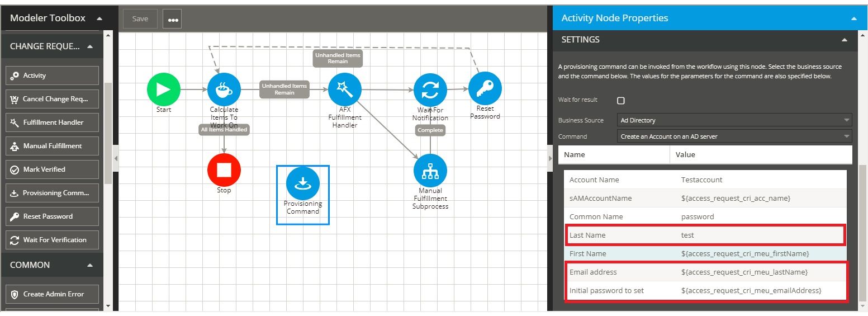868x316 pixels.
Task: Click the Last Name value field
Action: pyautogui.click(x=760, y=235)
